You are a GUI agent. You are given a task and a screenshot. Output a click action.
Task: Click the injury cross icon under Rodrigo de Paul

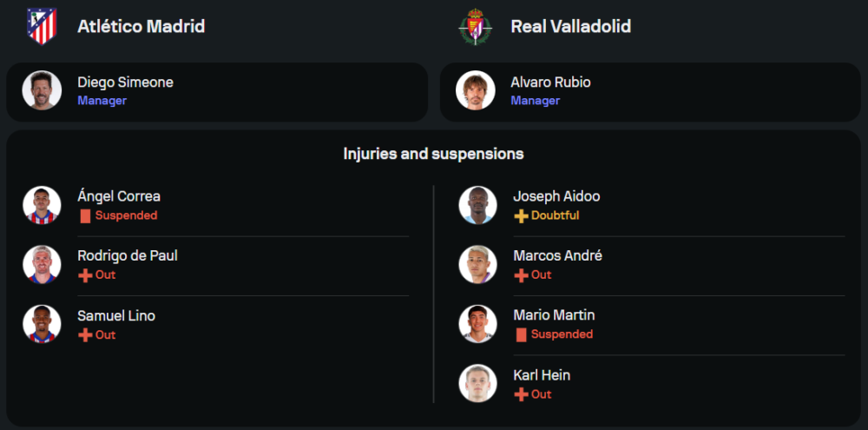85,275
